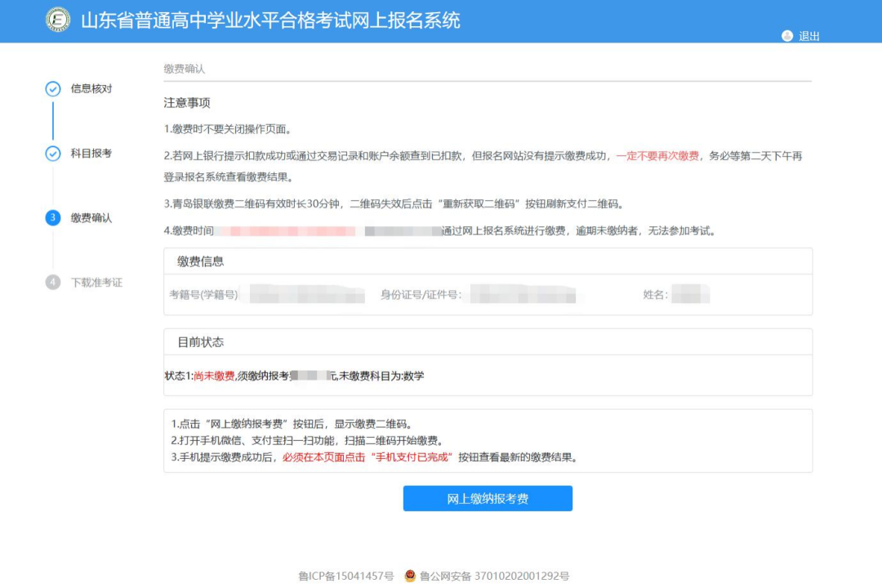Viewport: 882px width, 588px height.
Task: Click the 网上缴纳报考费 payment button
Action: click(488, 498)
